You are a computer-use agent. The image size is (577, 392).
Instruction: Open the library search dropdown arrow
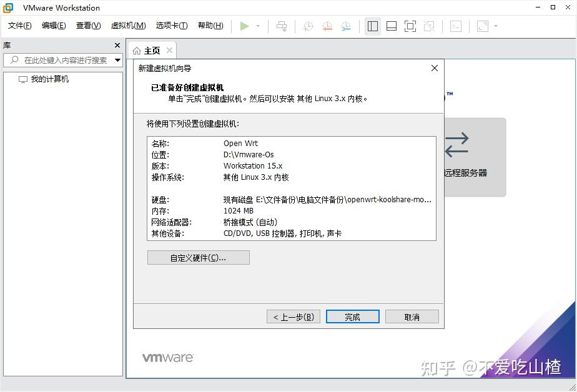(118, 60)
